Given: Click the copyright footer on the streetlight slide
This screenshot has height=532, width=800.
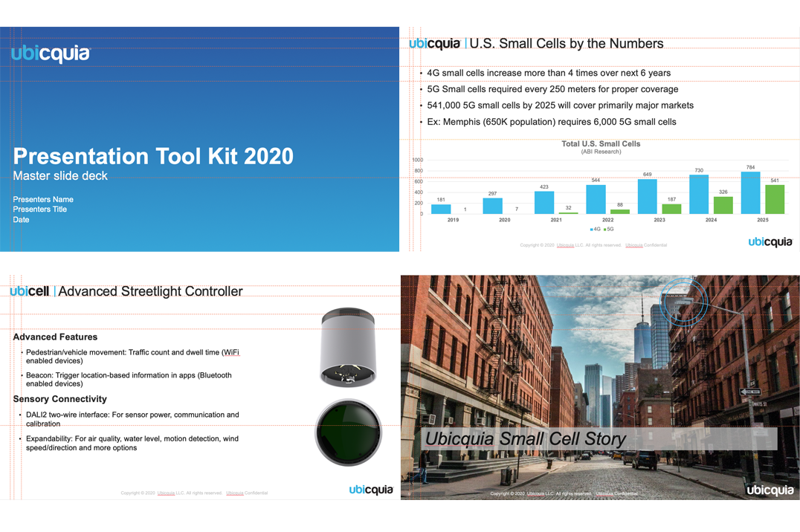Looking at the screenshot, I should [x=194, y=493].
